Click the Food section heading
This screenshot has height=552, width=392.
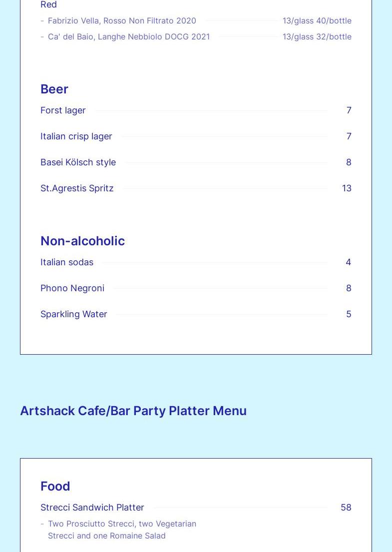coord(55,486)
